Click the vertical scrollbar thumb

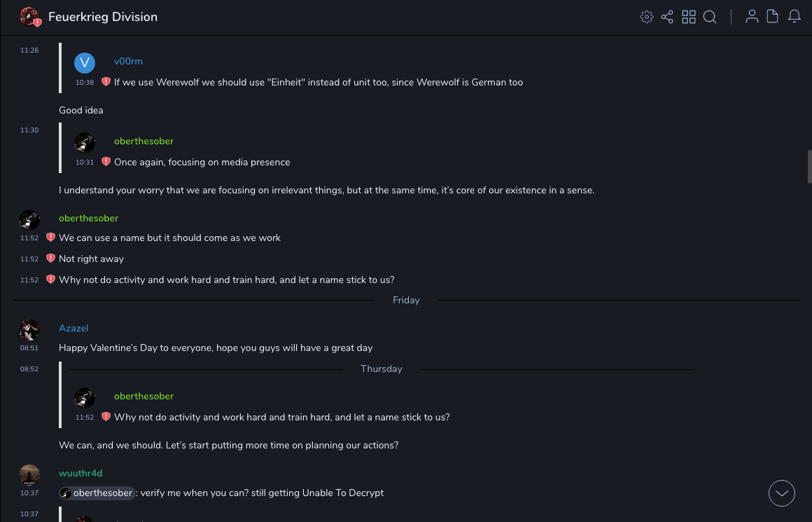tap(809, 166)
